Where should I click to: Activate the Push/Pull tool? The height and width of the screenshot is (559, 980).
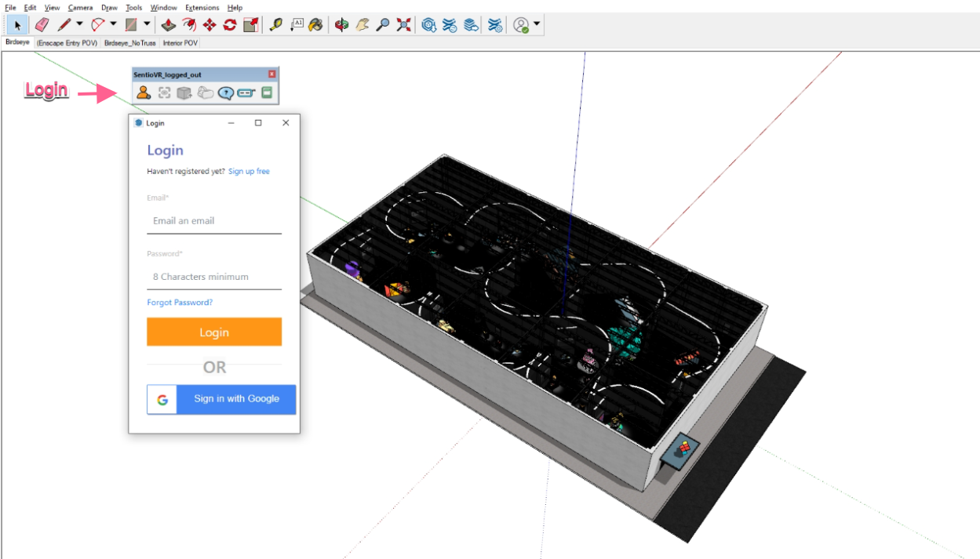(167, 25)
